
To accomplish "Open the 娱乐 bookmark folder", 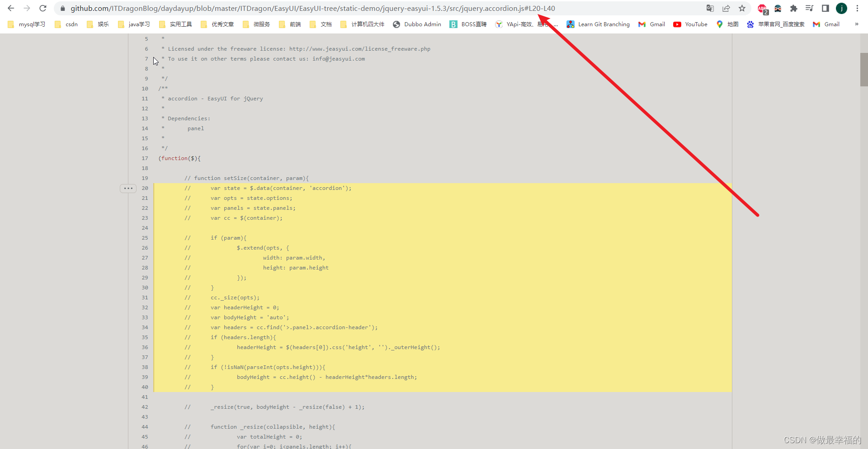I will click(98, 24).
